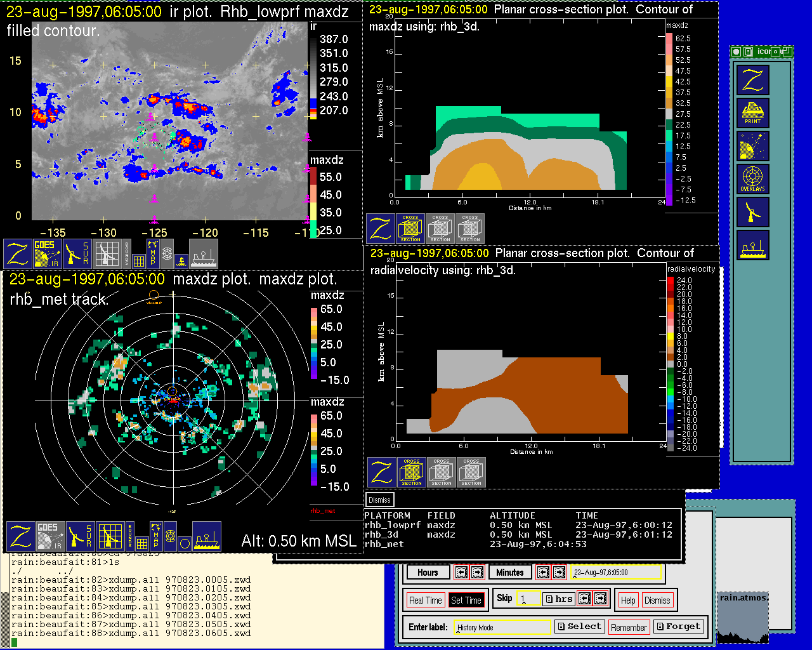Viewport: 812px width, 650px height.
Task: Click the Remember button
Action: tap(628, 627)
